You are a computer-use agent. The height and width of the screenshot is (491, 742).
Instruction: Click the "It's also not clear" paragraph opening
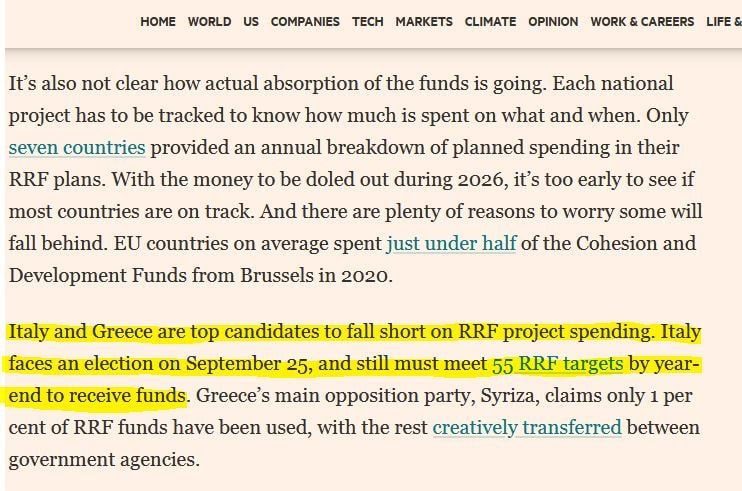80,84
